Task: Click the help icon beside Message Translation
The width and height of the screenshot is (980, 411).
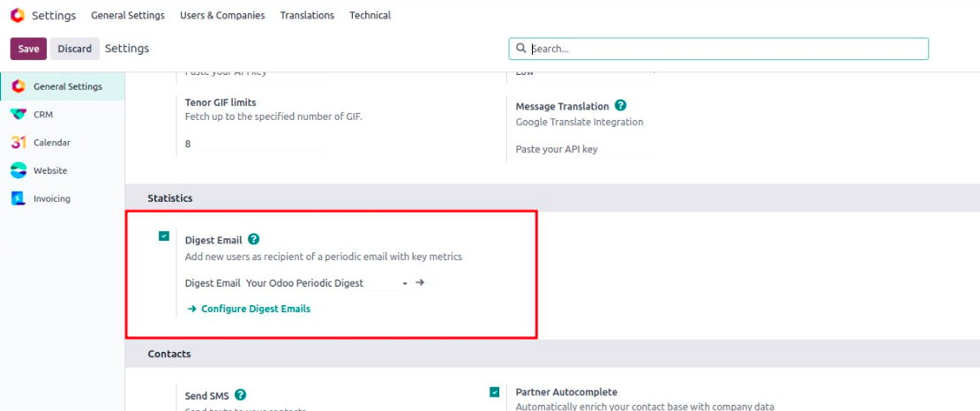Action: (x=621, y=106)
